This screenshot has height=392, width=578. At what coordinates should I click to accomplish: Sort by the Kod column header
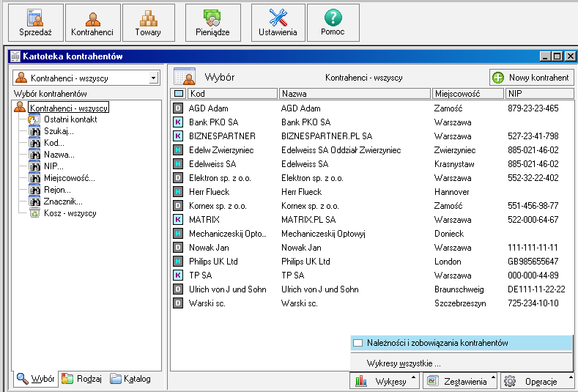232,94
